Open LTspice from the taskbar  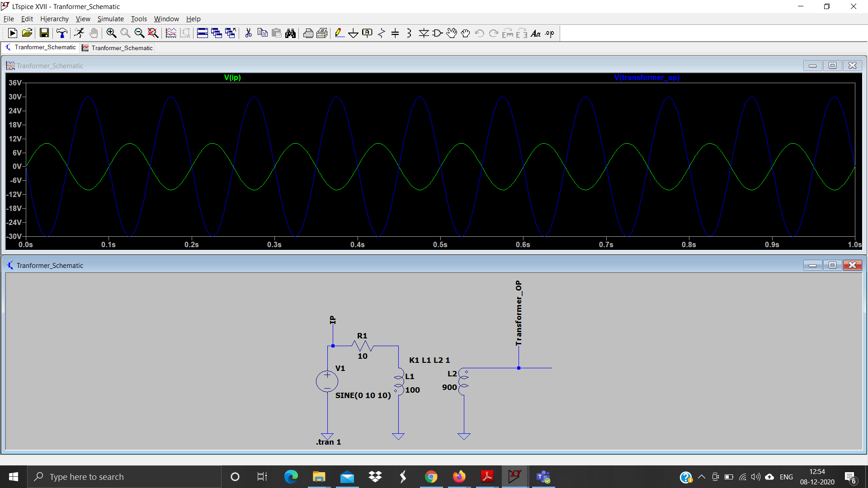(515, 476)
